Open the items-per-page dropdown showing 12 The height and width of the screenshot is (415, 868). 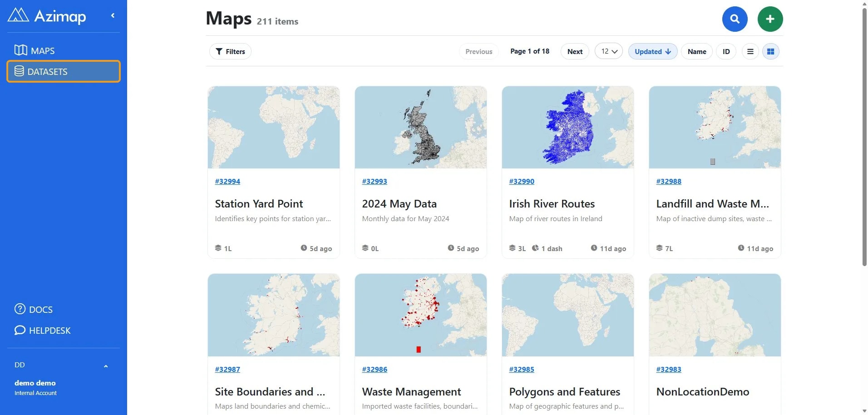608,52
